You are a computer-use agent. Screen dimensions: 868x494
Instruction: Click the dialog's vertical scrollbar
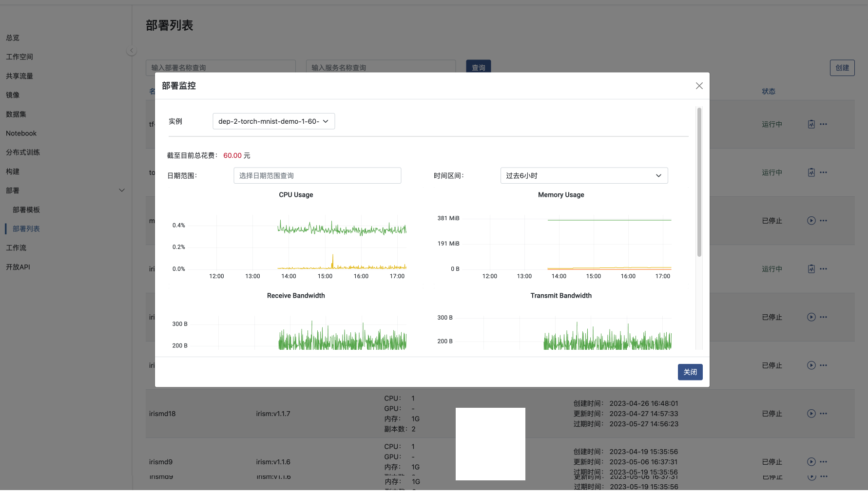point(699,183)
